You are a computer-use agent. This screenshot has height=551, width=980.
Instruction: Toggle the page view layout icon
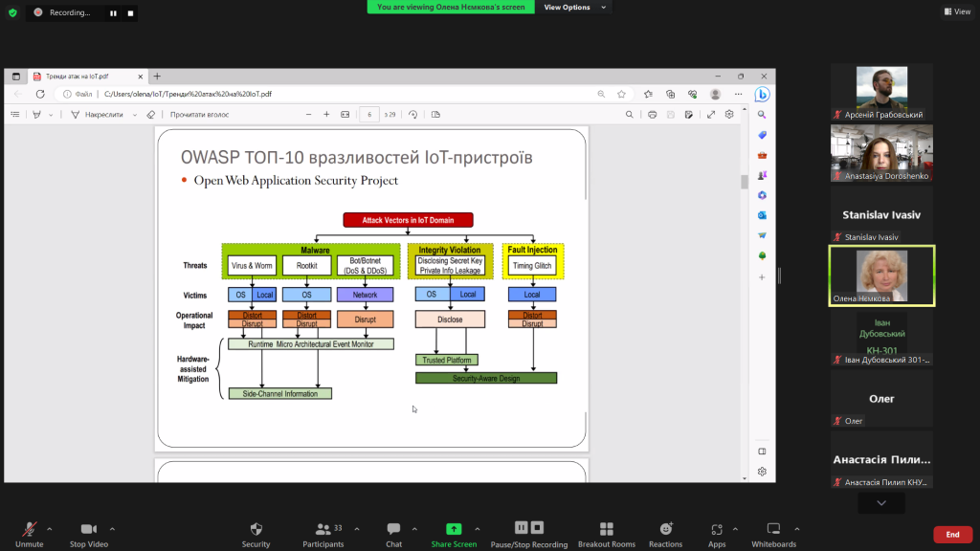435,115
